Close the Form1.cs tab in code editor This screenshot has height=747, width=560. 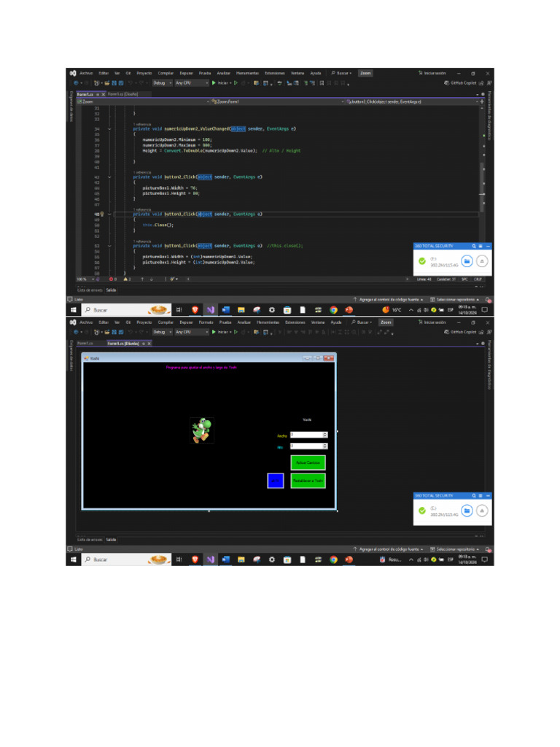[104, 94]
